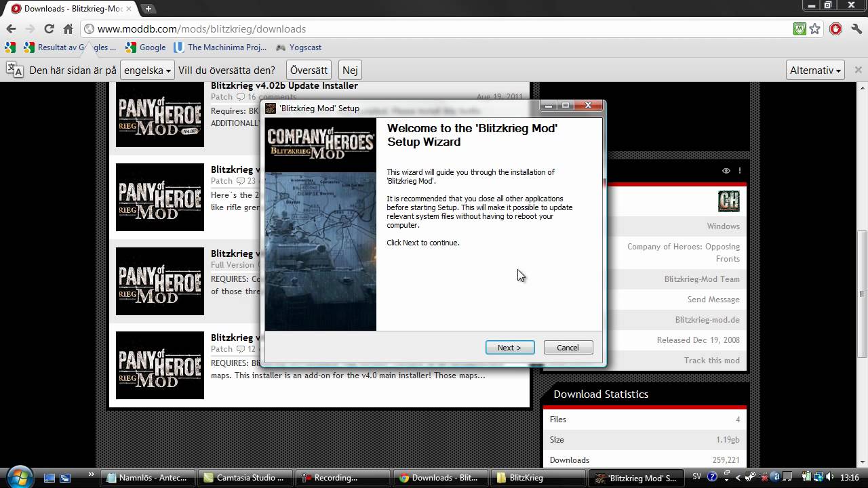The width and height of the screenshot is (868, 488).
Task: Click the v4.02b Update Installer thumbnail
Action: point(160,115)
